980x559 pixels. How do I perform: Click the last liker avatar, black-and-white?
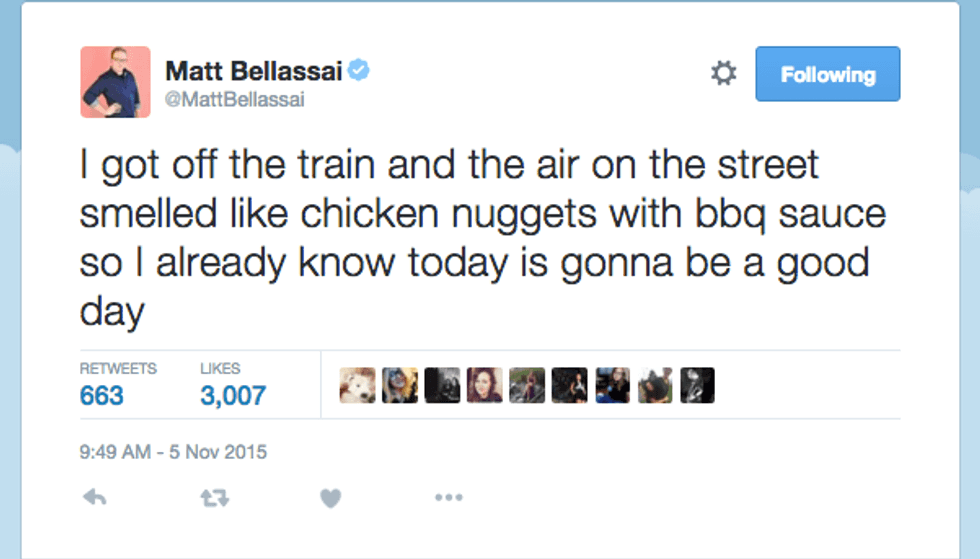click(697, 386)
